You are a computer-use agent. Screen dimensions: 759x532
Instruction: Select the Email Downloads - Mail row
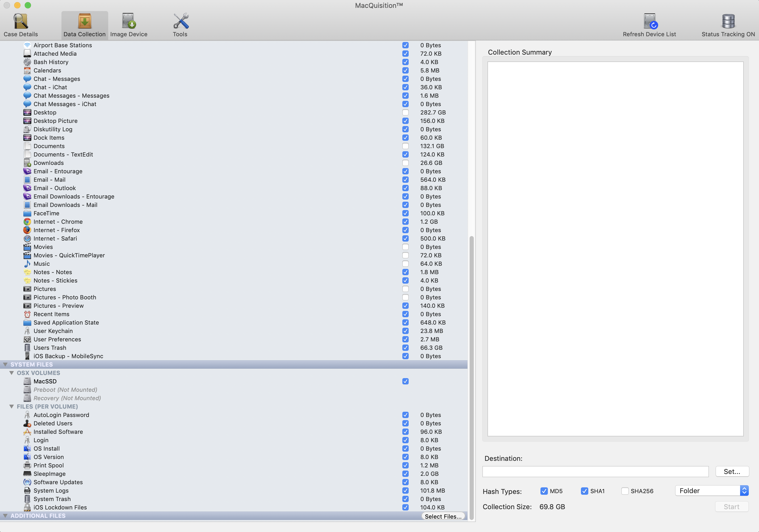[234, 205]
